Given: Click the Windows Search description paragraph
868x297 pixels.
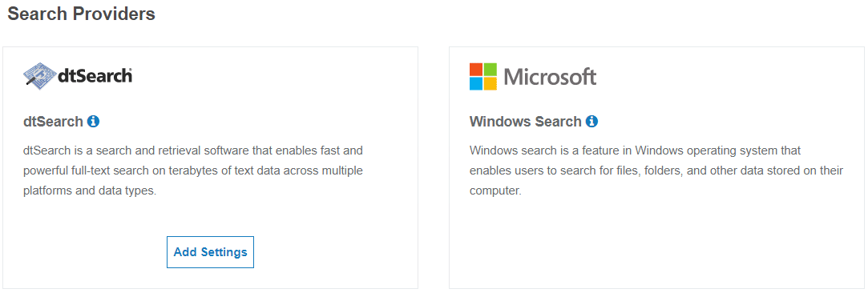Looking at the screenshot, I should coord(656,171).
